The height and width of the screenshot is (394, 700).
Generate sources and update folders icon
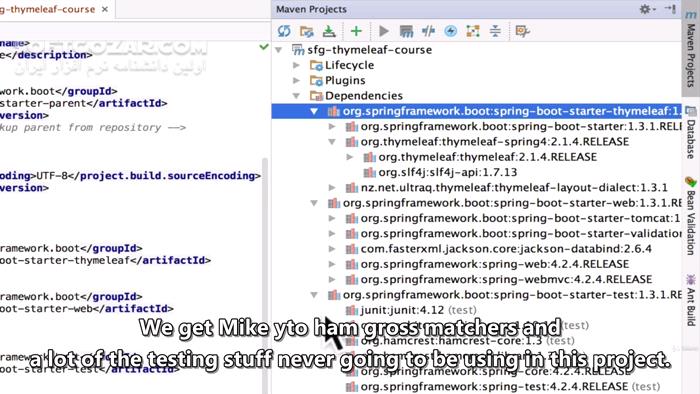307,31
